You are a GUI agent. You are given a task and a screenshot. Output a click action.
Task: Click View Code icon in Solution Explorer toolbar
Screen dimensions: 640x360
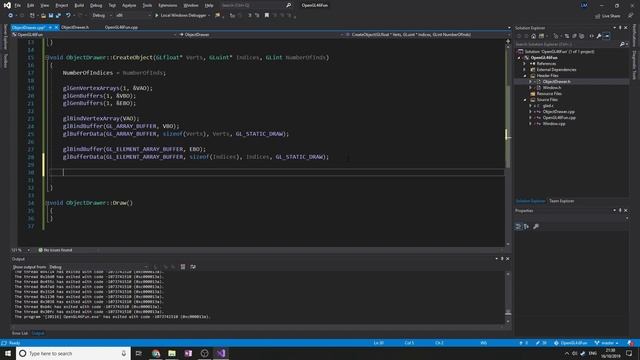[x=591, y=36]
